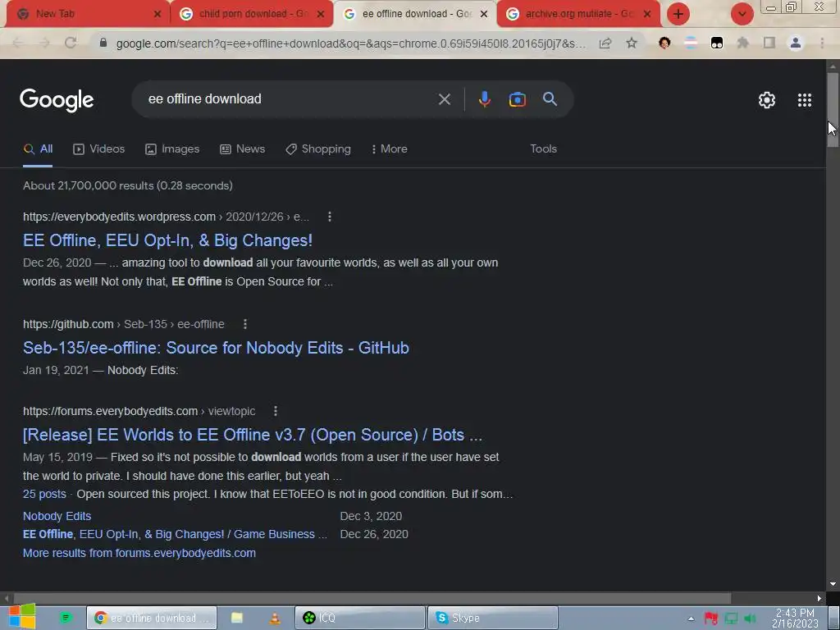Viewport: 840px width, 630px height.
Task: Switch to the New Tab tab
Action: coord(85,14)
